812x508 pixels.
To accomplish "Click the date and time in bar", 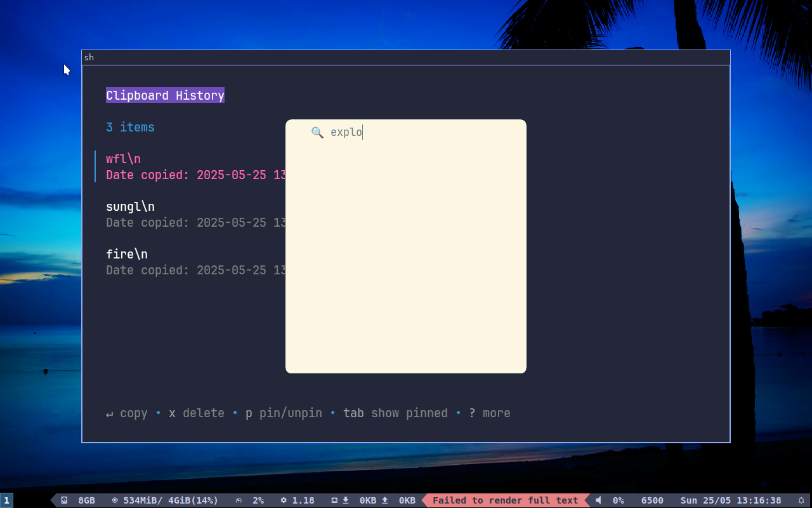I will 731,500.
